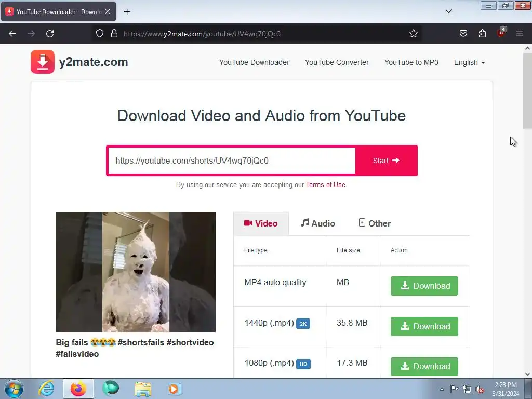Click the padlock site security icon
532x399 pixels.
pos(114,34)
